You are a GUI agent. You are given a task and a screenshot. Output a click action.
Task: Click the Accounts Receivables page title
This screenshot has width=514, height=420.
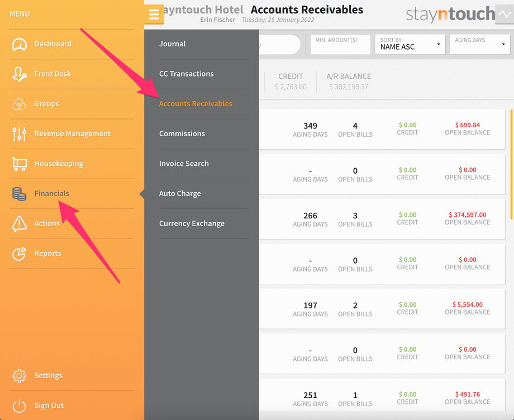[307, 10]
